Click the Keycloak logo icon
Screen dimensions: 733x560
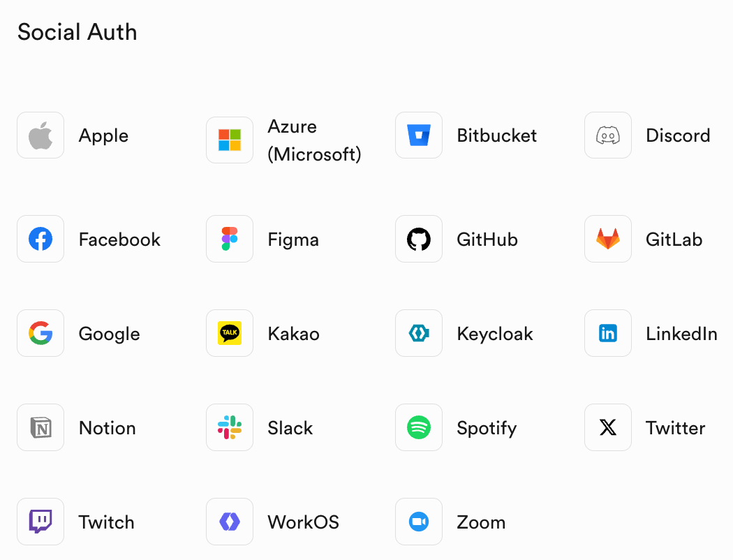(x=419, y=333)
